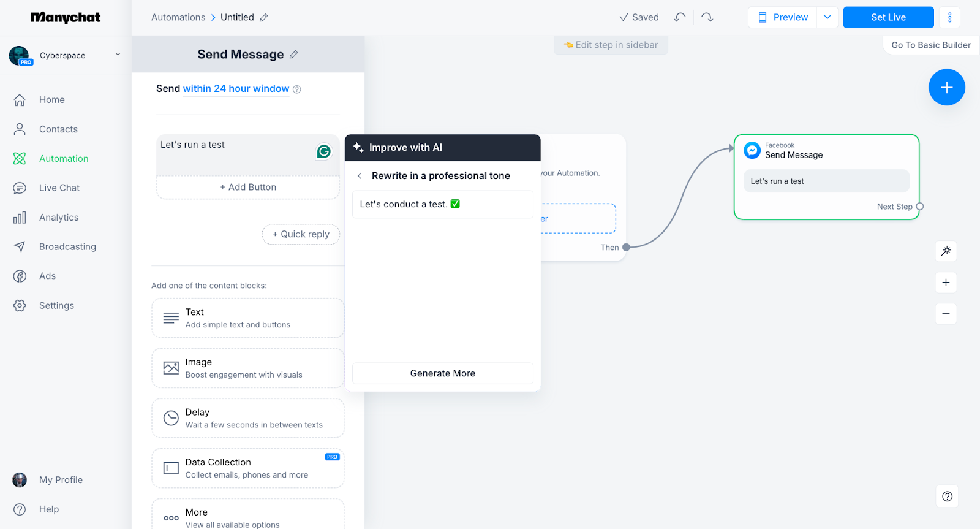Open the three-dot options menu

[x=949, y=17]
